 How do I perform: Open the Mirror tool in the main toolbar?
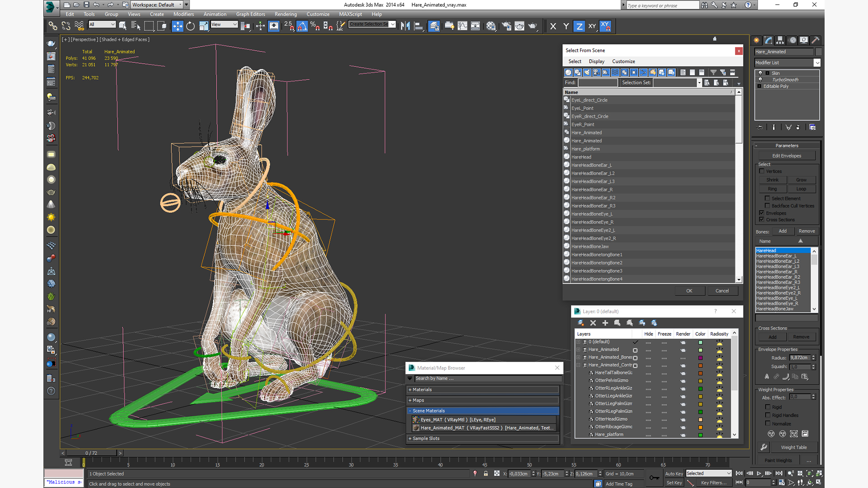click(405, 26)
